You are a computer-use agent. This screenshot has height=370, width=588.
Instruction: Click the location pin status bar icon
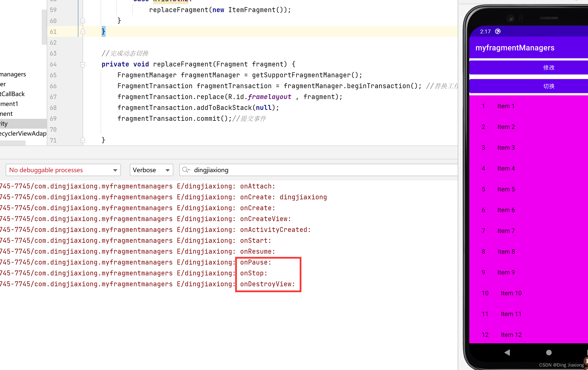tap(498, 32)
